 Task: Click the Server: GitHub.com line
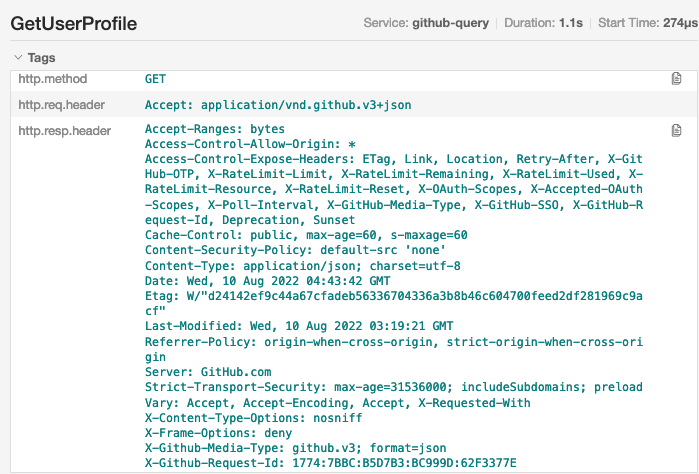pos(194,371)
